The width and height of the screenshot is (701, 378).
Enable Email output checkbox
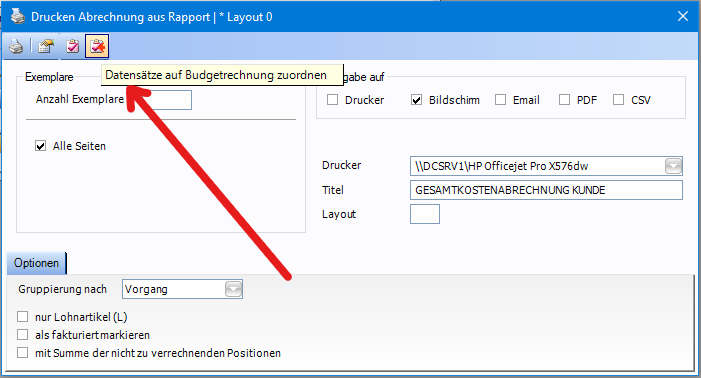500,100
